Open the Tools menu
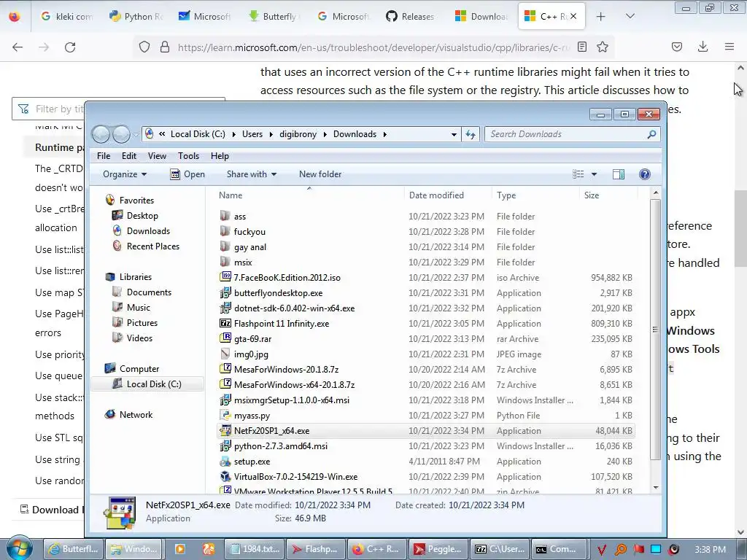Screen dimensions: 747x560 [189, 156]
